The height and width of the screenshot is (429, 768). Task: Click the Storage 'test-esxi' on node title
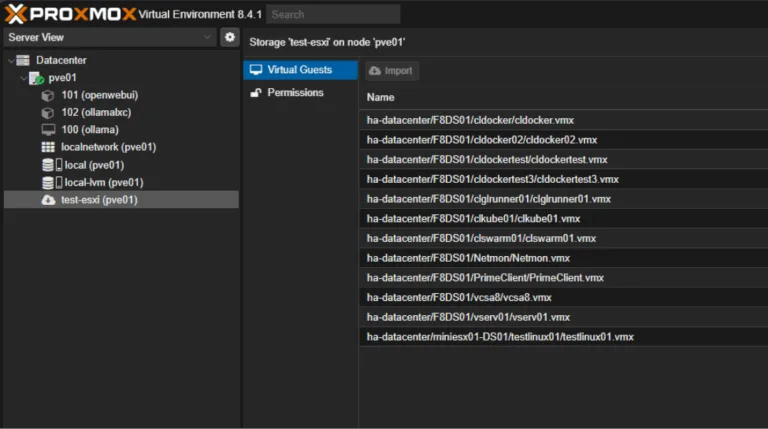[x=327, y=42]
